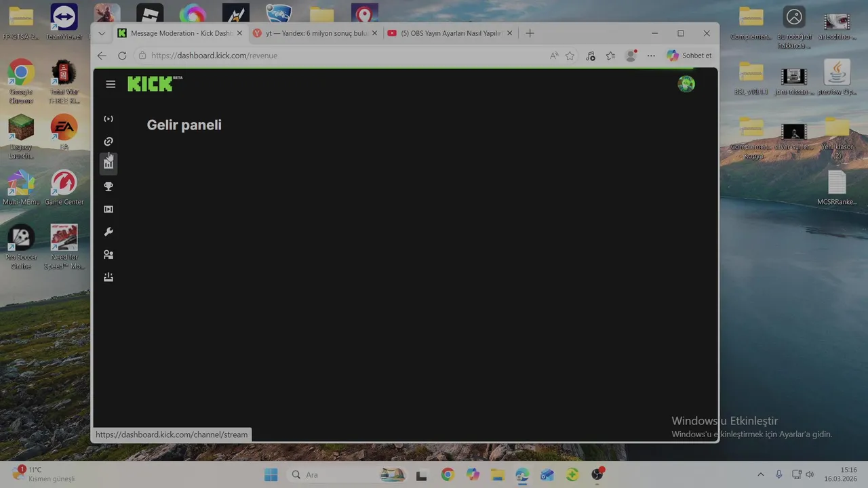Viewport: 868px width, 488px height.
Task: Open the clock showing 15:16
Action: [x=840, y=474]
